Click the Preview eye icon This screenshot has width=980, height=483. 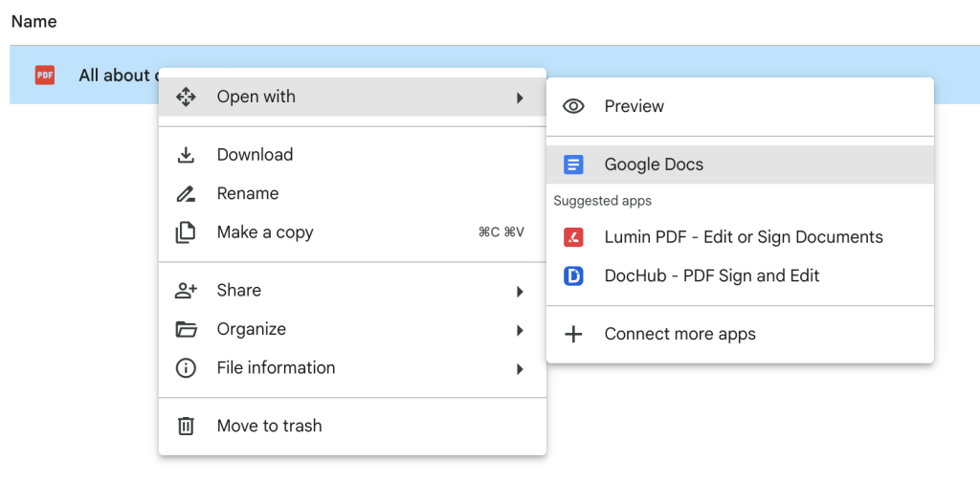pyautogui.click(x=573, y=106)
